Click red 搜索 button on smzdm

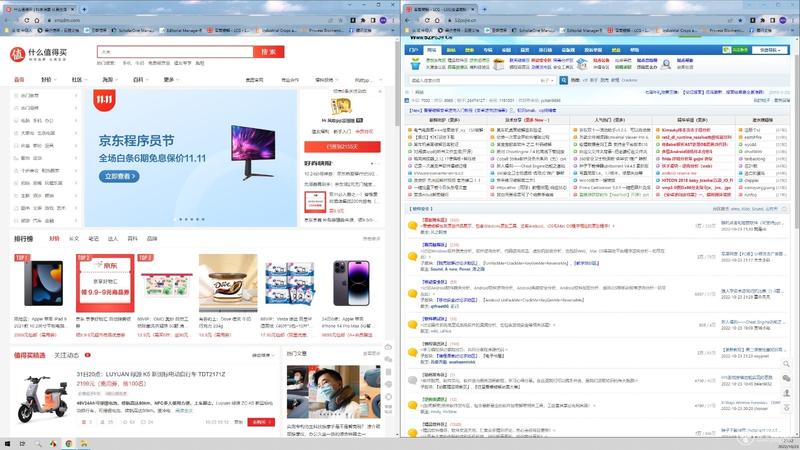pyautogui.click(x=268, y=52)
